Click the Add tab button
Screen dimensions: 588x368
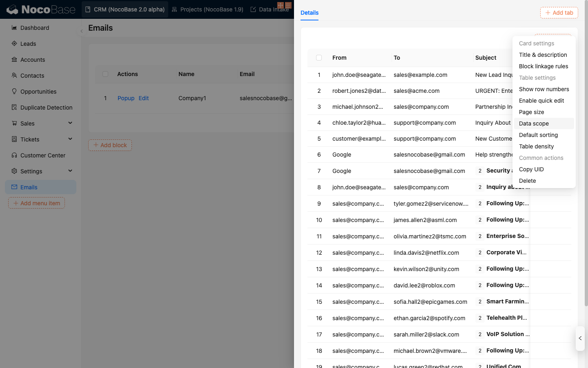tap(559, 13)
